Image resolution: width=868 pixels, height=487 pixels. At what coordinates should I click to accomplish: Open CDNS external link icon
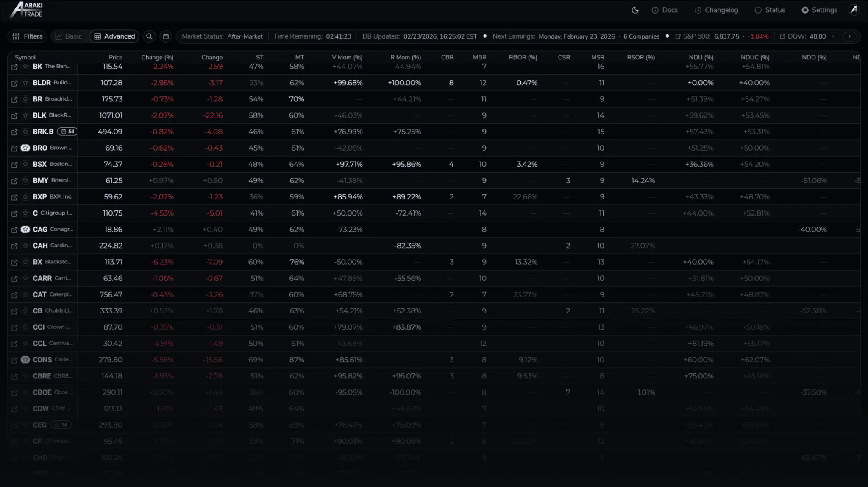click(x=14, y=360)
